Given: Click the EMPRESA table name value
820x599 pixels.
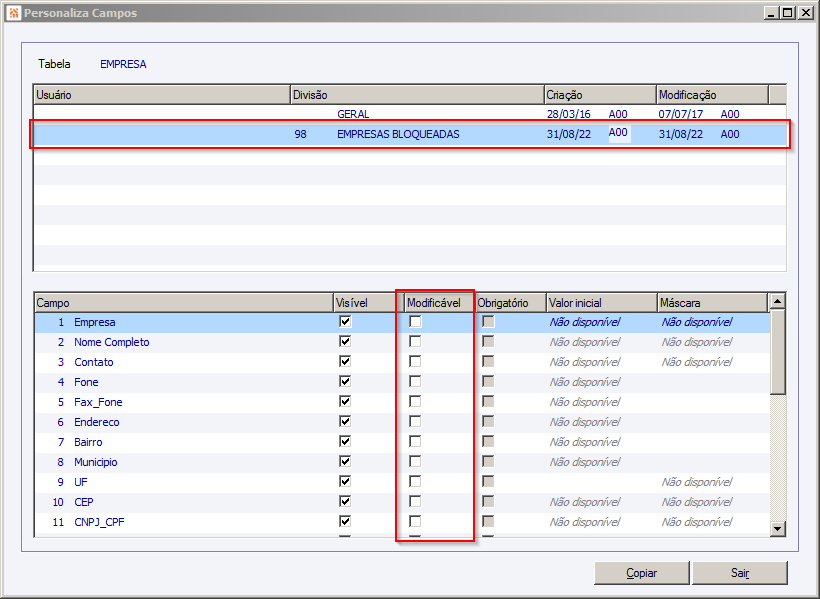Looking at the screenshot, I should (x=123, y=64).
